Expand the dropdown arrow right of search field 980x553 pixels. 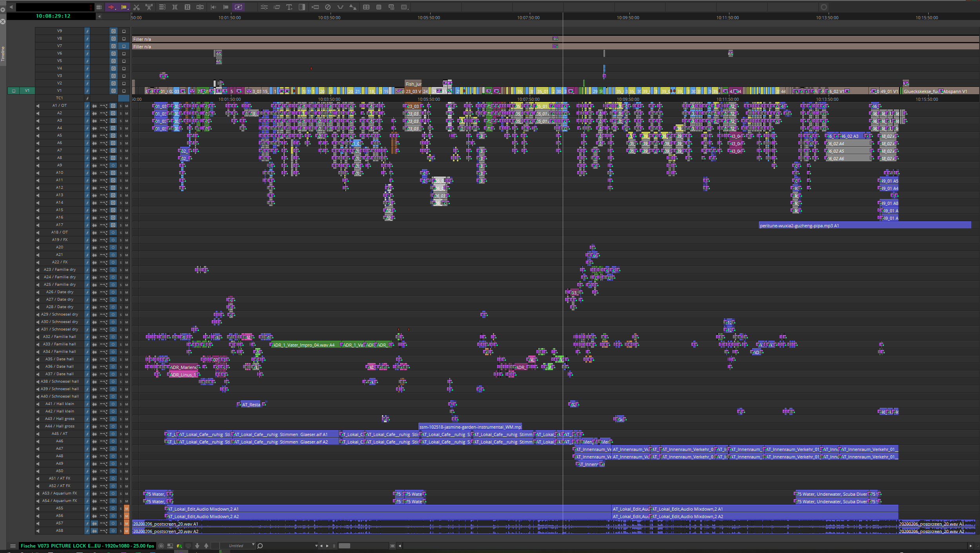316,546
